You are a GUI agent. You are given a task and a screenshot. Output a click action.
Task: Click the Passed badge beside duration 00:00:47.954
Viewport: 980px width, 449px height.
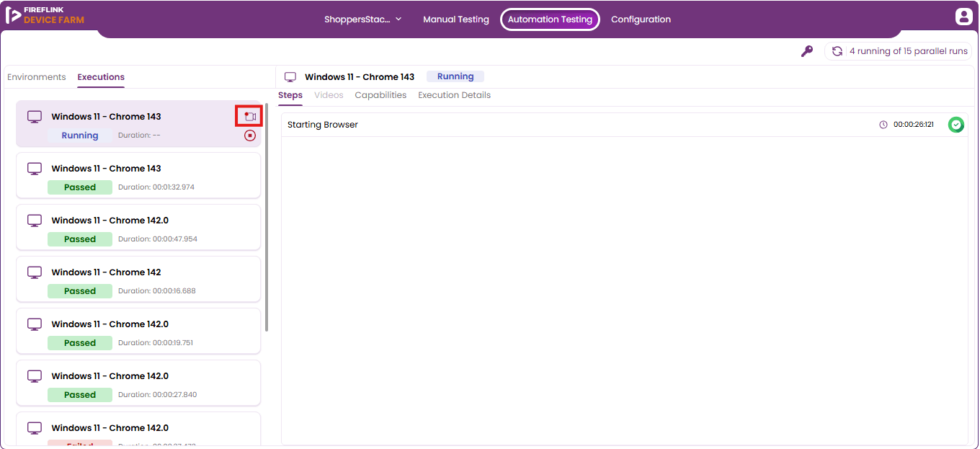tap(80, 239)
